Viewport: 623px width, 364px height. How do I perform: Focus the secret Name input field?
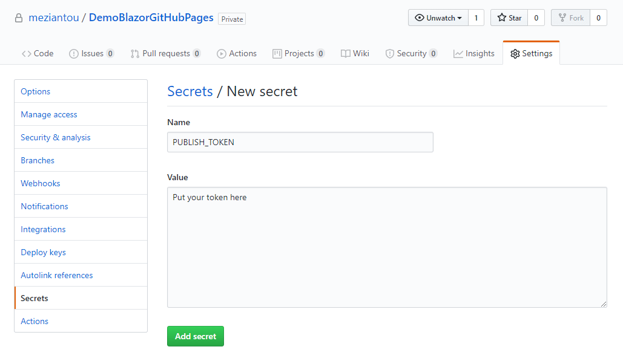coord(300,142)
